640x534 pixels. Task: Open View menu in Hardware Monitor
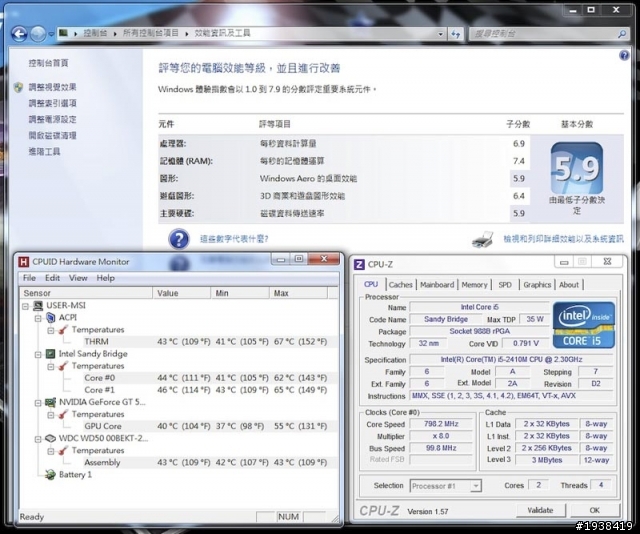(x=78, y=278)
